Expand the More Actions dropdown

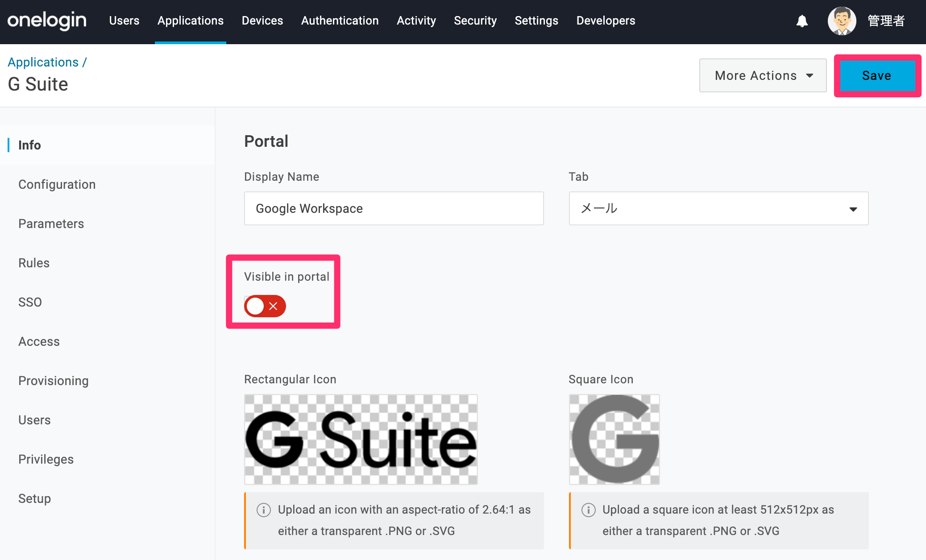[x=763, y=75]
